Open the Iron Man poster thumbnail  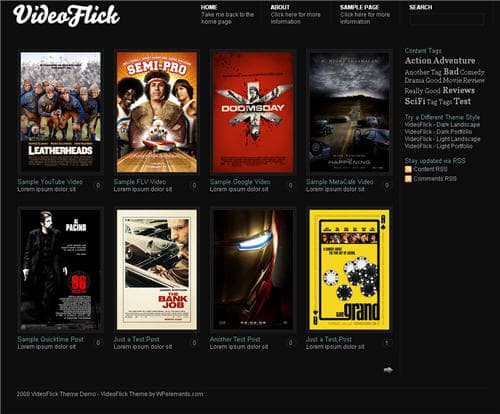(x=253, y=269)
